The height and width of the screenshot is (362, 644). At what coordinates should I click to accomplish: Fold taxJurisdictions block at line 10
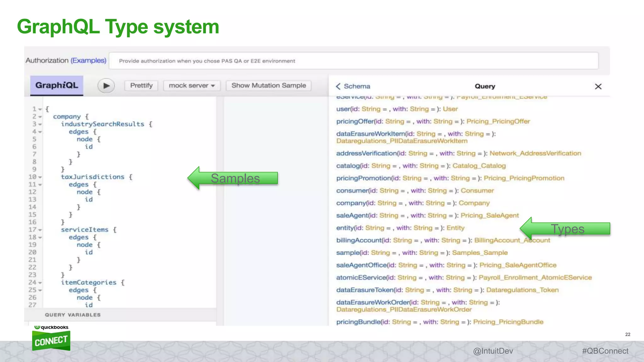click(x=40, y=177)
